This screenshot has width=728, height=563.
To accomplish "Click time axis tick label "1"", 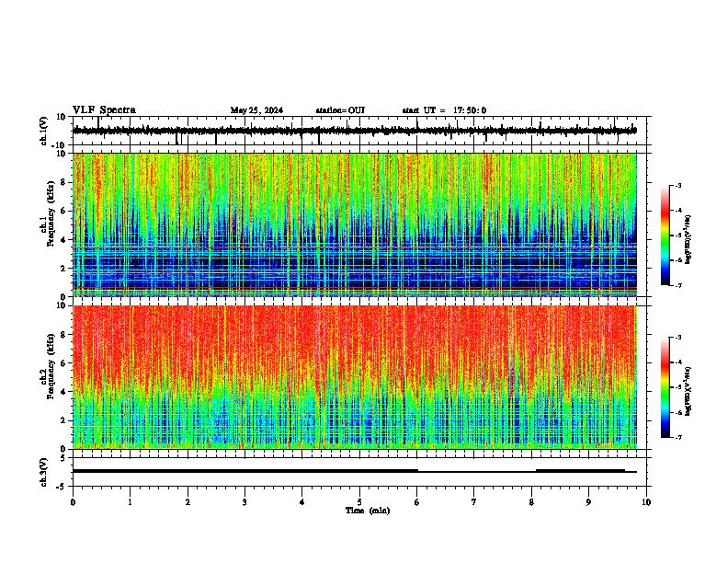I will [x=130, y=502].
